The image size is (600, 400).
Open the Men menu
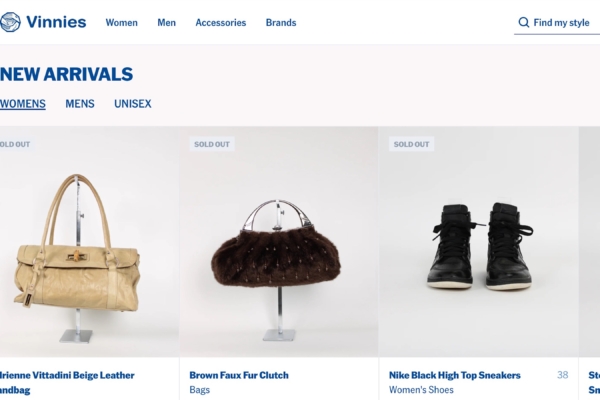(x=166, y=23)
